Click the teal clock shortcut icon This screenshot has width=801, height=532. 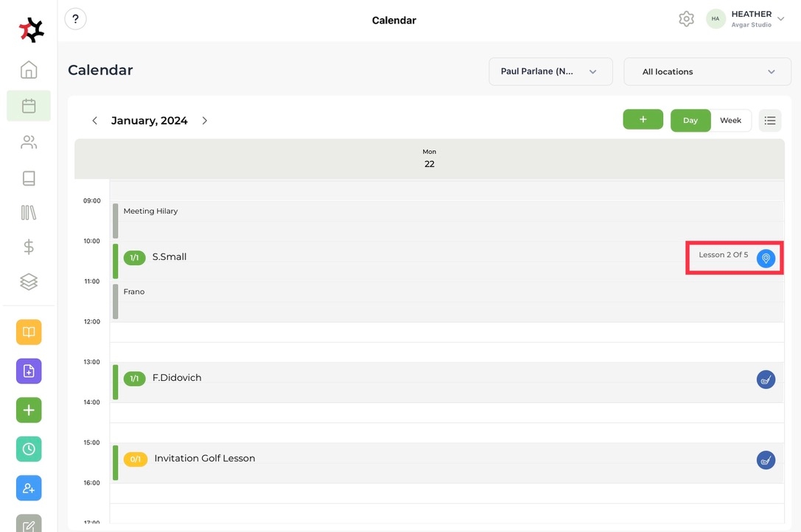[29, 449]
